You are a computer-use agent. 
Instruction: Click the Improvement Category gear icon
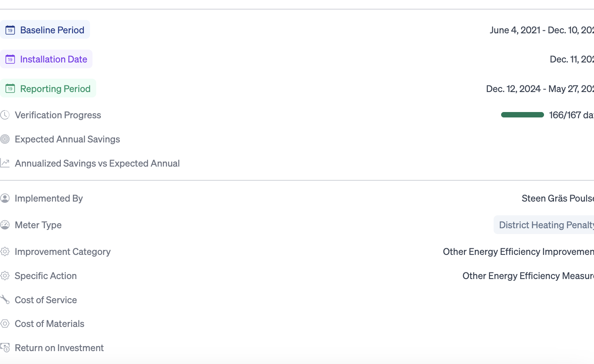[5, 252]
